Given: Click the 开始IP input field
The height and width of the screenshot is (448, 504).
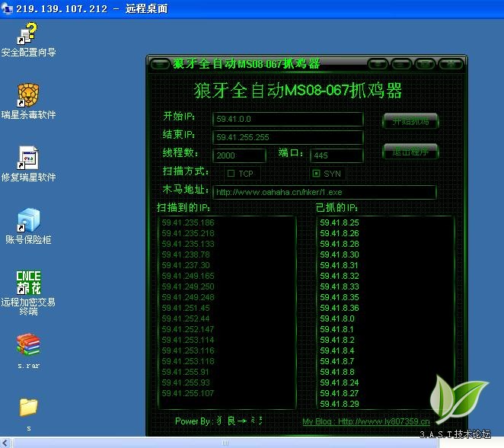Looking at the screenshot, I should pyautogui.click(x=288, y=120).
